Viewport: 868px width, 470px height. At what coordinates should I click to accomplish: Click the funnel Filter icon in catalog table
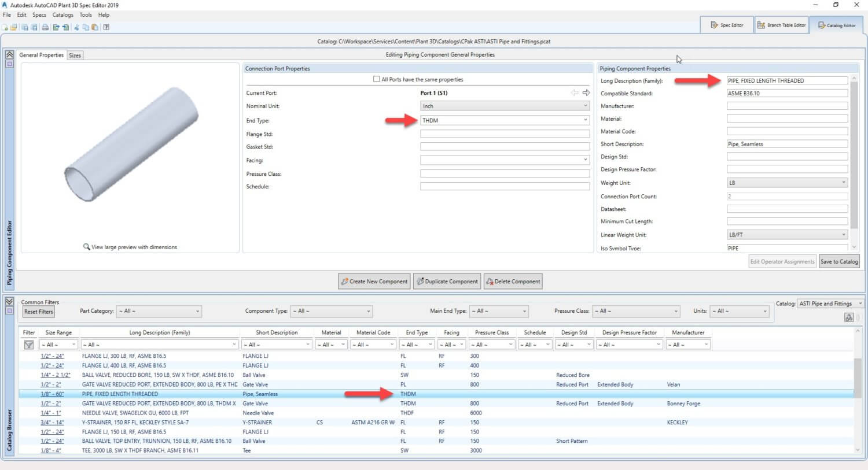click(x=28, y=345)
